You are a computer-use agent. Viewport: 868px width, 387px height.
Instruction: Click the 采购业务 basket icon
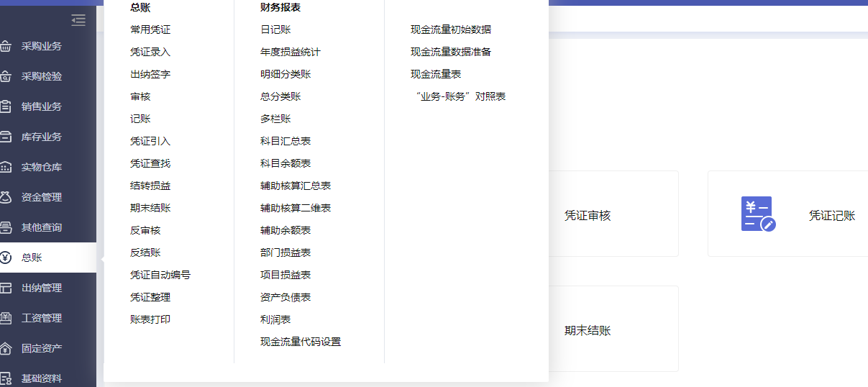(x=5, y=46)
